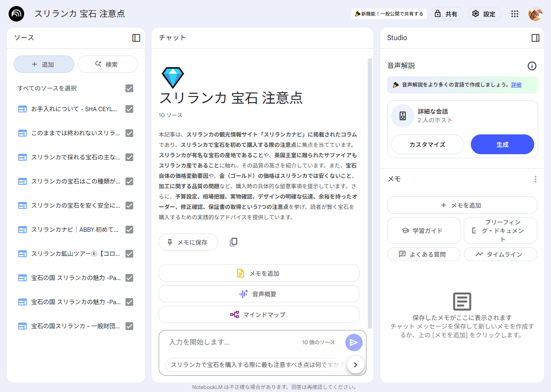Uncheck the お手入れについて source

(129, 109)
